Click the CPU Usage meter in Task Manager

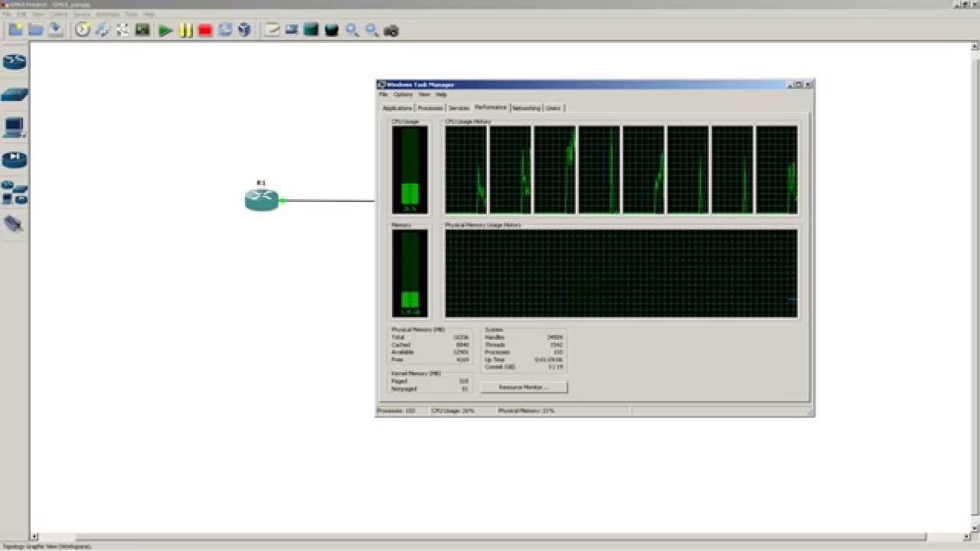pyautogui.click(x=410, y=170)
